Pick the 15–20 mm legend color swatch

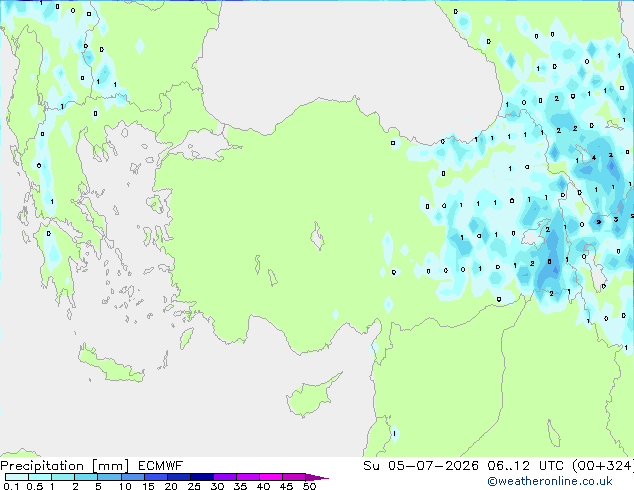click(156, 477)
